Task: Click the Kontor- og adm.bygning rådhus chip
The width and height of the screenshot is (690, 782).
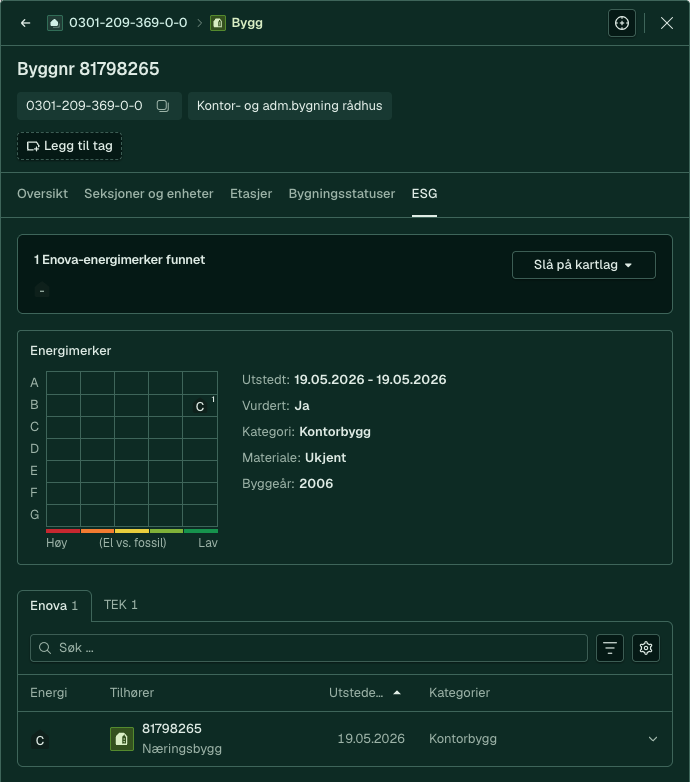Action: tap(290, 106)
